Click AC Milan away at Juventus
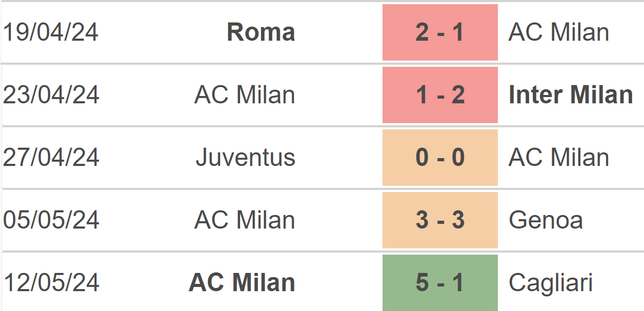This screenshot has height=311, width=644. [559, 158]
